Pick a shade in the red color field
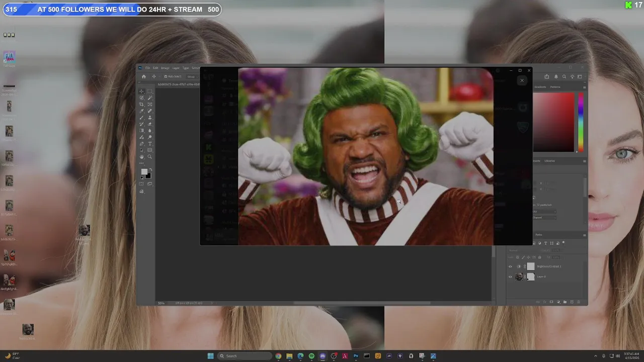Screen dimensions: 644x362 pos(553,122)
